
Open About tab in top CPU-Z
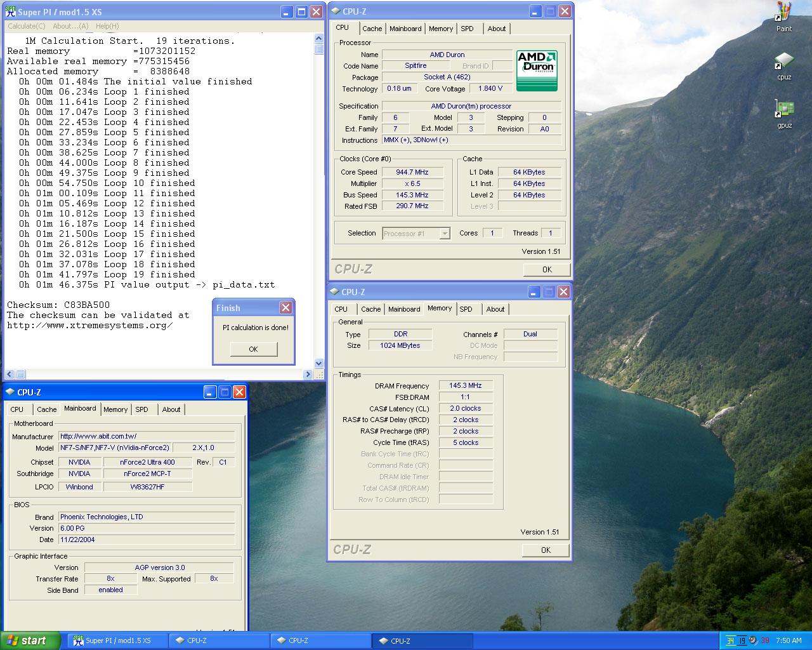[x=497, y=29]
